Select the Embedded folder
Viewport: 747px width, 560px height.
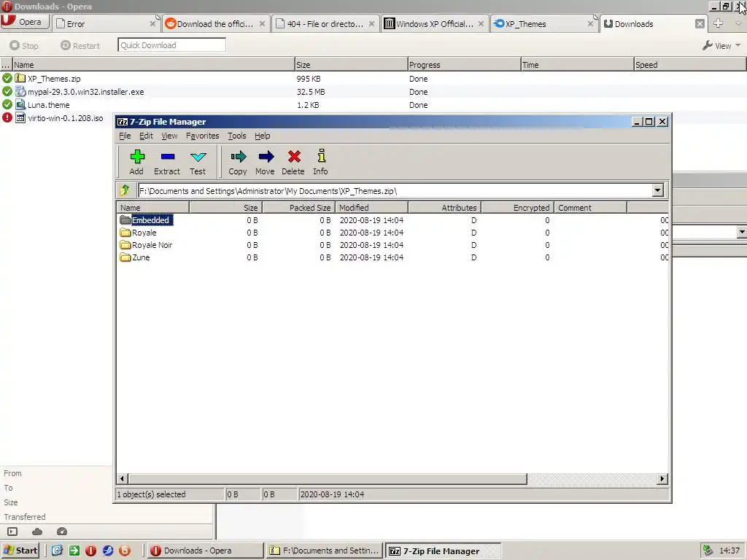(150, 220)
